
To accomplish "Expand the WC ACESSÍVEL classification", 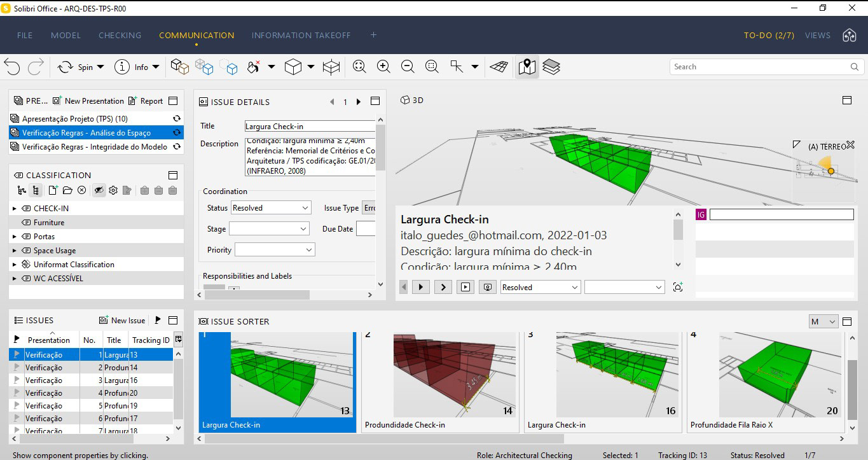I will [x=15, y=279].
